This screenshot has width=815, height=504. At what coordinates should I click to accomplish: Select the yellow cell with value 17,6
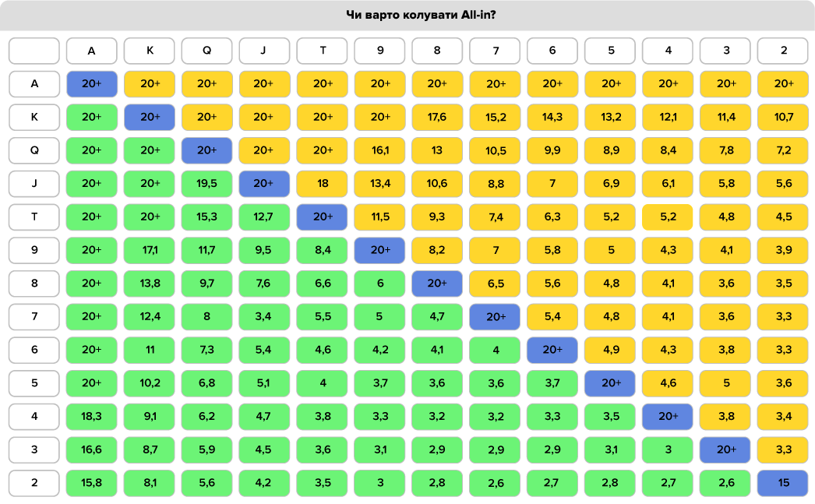point(437,117)
